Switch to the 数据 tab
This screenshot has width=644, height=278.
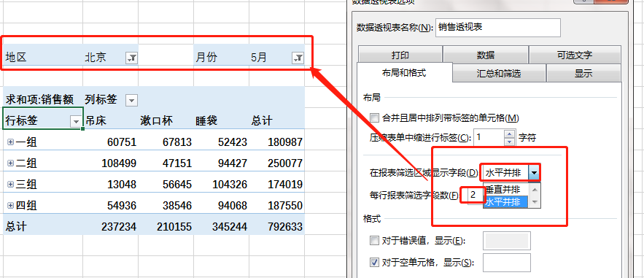coord(486,55)
